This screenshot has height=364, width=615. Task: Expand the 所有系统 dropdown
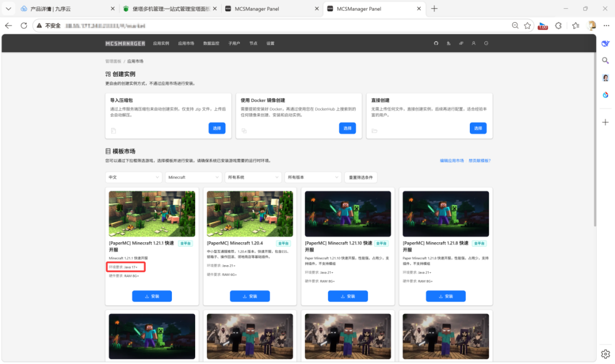tap(253, 177)
